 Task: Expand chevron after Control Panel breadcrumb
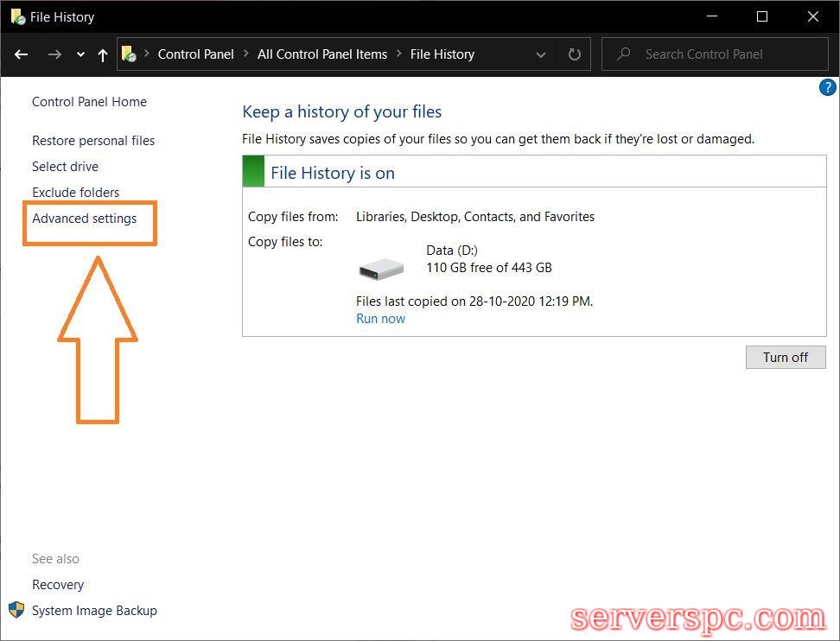pos(245,54)
